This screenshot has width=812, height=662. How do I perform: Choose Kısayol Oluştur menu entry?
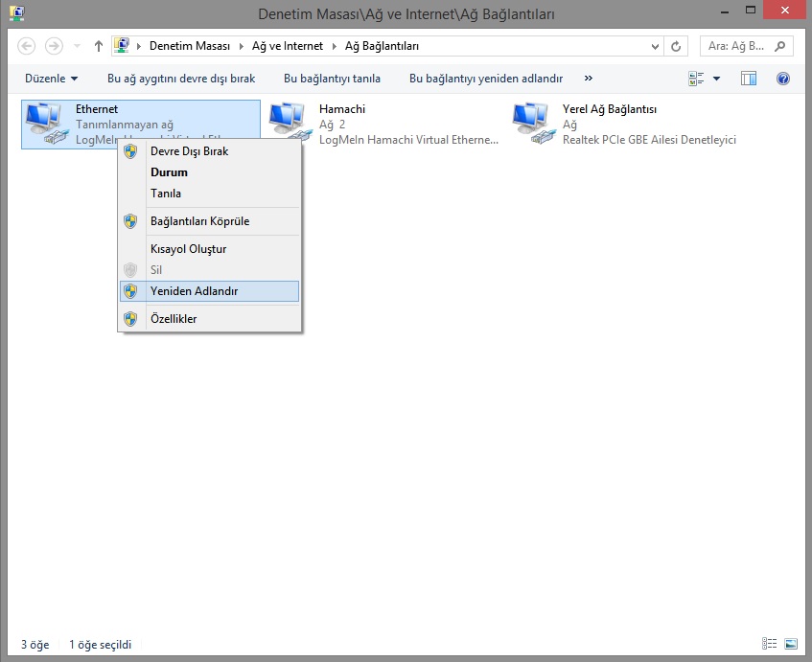[210, 249]
